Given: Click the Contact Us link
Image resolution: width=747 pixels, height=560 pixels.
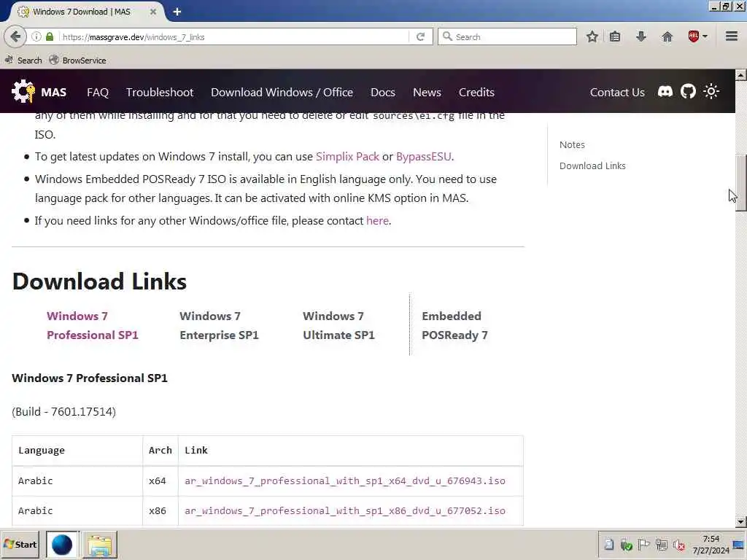Looking at the screenshot, I should (x=617, y=93).
